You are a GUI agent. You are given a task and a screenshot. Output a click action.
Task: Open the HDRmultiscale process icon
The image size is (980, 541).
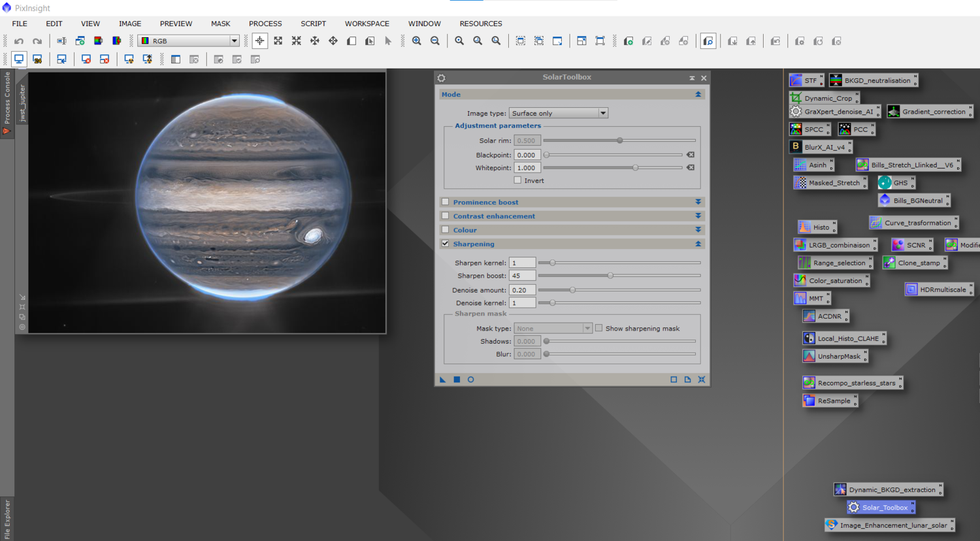(938, 289)
